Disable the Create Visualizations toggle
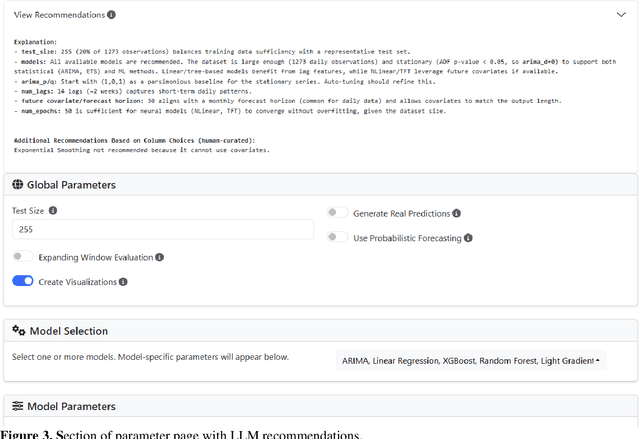The height and width of the screenshot is (439, 640). coord(22,282)
